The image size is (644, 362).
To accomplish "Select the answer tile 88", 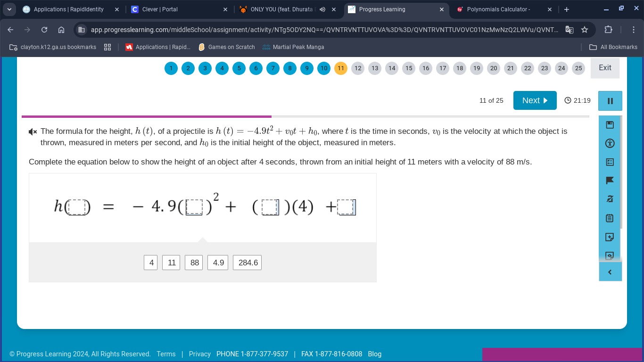I will click(194, 263).
